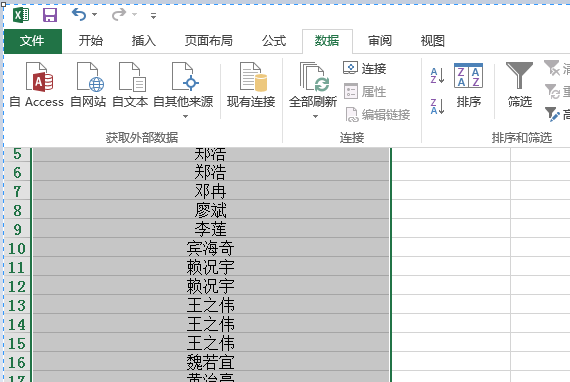Select row header 7
The image size is (570, 382).
[x=17, y=191]
